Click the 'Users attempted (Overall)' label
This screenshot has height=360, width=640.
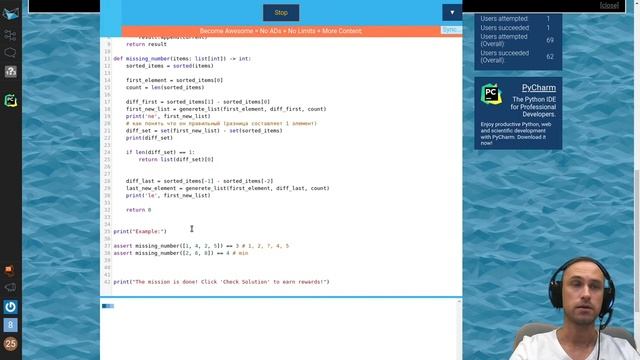tap(504, 40)
